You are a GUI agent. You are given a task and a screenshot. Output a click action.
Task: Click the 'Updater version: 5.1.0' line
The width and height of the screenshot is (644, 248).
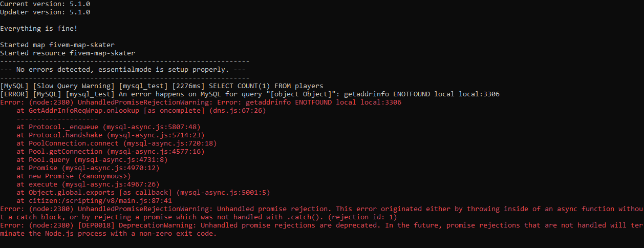pos(45,12)
